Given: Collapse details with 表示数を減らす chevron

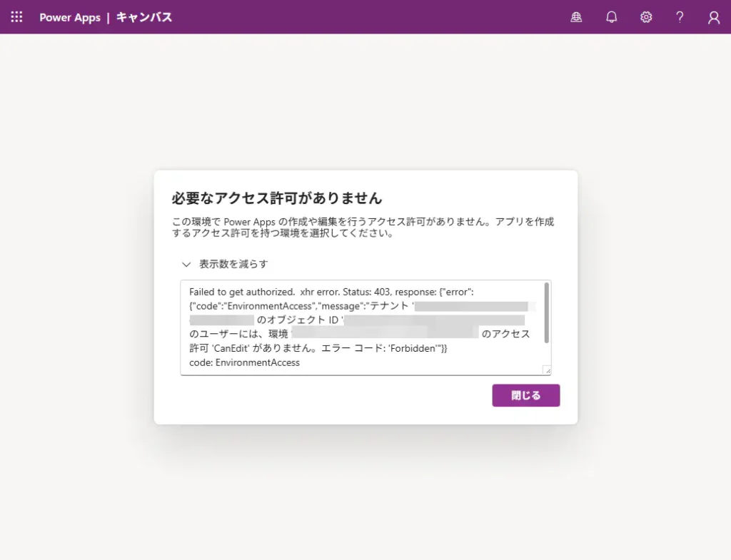Looking at the screenshot, I should coord(186,264).
